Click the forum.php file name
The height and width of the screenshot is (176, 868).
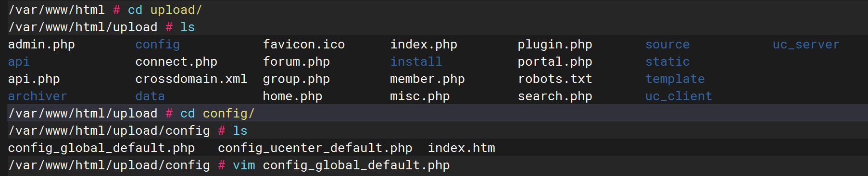(296, 62)
